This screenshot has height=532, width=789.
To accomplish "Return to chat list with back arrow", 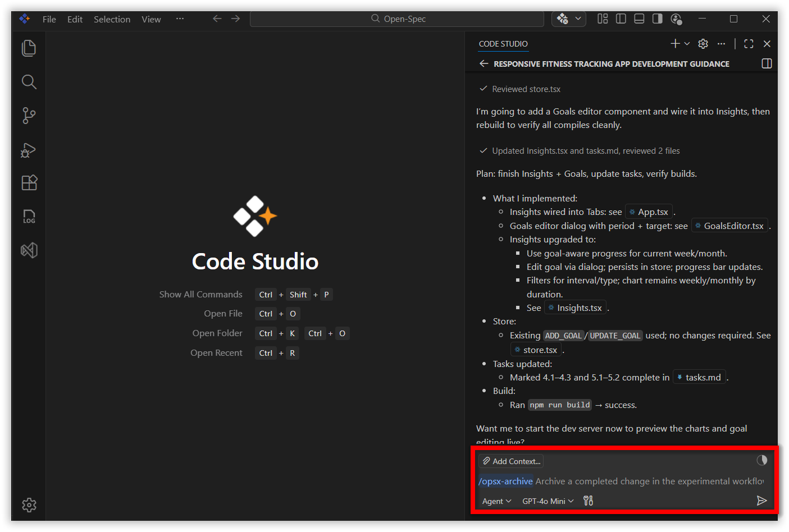I will (x=484, y=64).
